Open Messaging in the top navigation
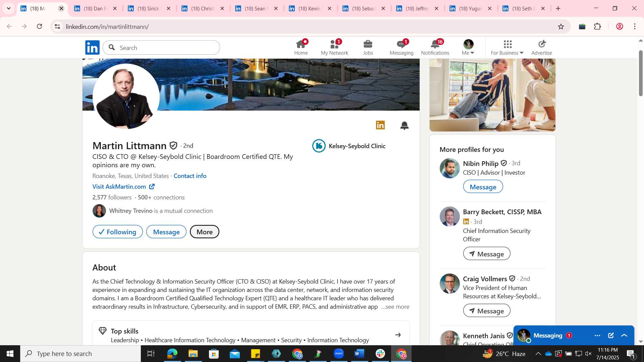 [x=401, y=47]
